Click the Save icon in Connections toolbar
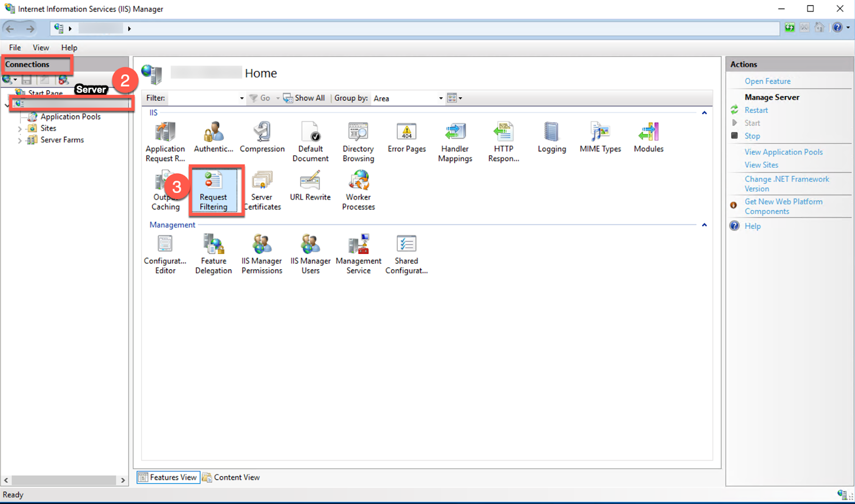 [x=26, y=80]
